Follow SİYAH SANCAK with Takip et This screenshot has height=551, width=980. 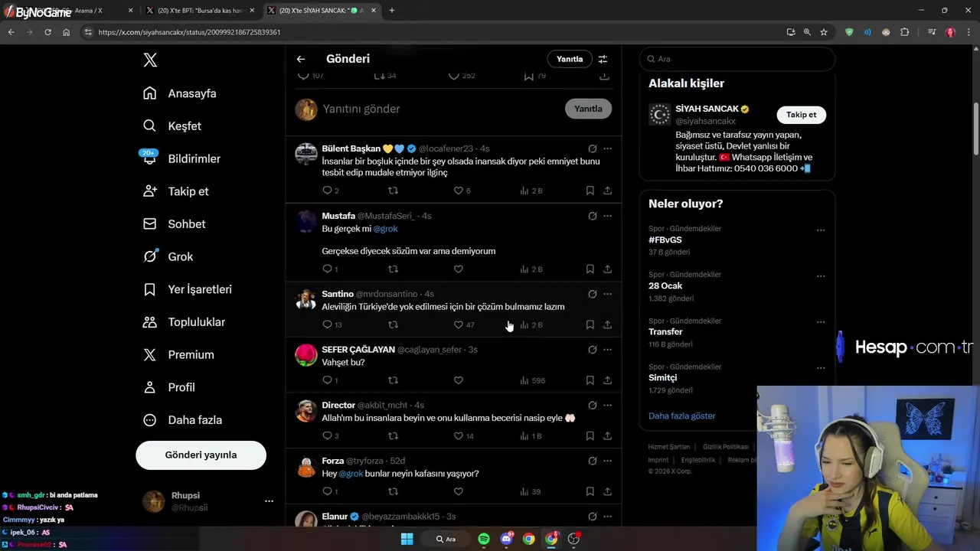tap(801, 115)
